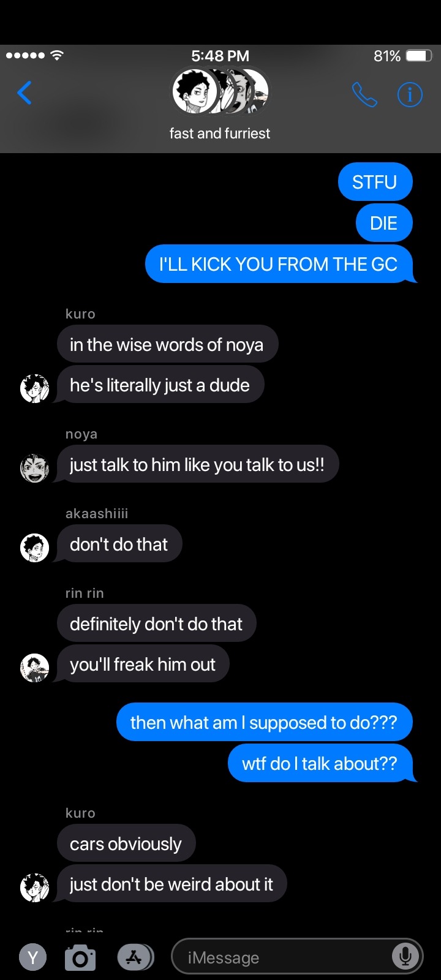The width and height of the screenshot is (441, 980).
Task: Open group details with the info icon
Action: (x=410, y=94)
